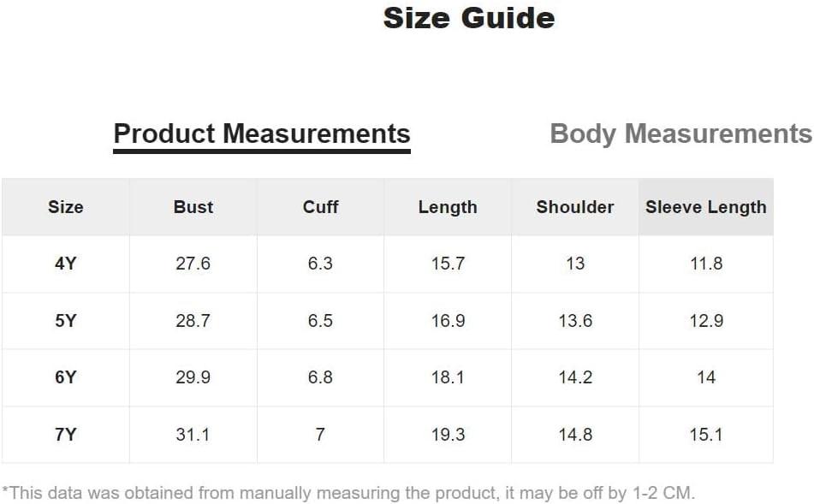The width and height of the screenshot is (814, 504).
Task: Select the 5Y size row label
Action: 65,321
